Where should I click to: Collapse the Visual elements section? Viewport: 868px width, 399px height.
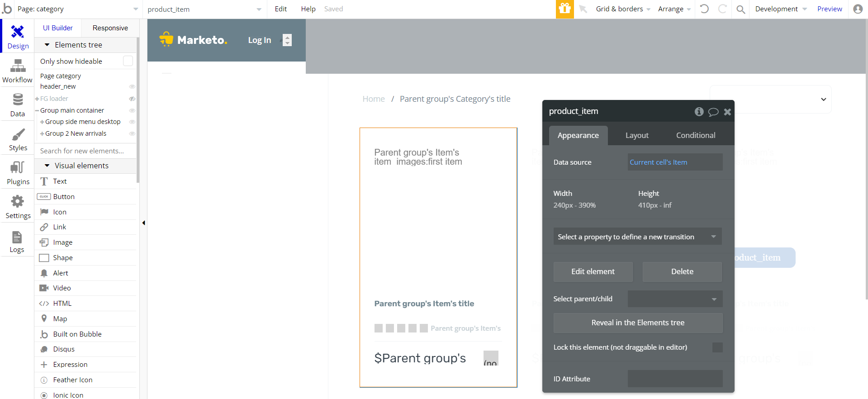(47, 166)
